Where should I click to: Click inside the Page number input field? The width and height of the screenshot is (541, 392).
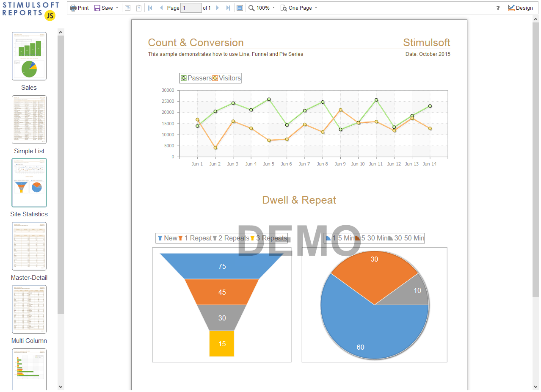[x=190, y=8]
